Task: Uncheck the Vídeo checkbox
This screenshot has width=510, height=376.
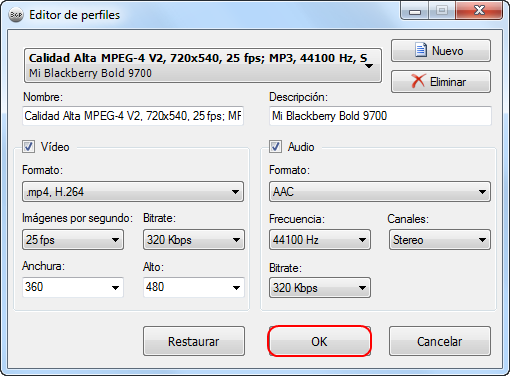Action: point(28,146)
